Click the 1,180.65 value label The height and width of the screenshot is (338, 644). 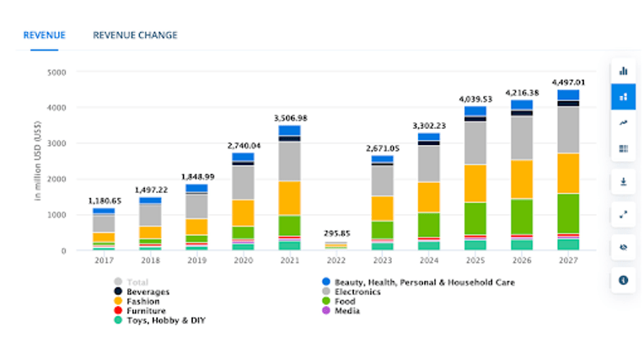coord(105,201)
